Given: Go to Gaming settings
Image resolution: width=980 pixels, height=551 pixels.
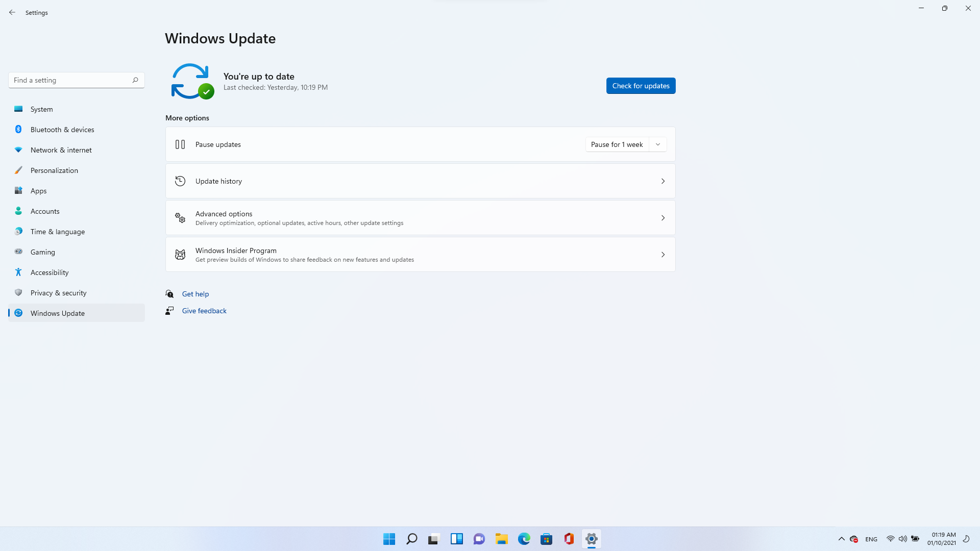Looking at the screenshot, I should tap(77, 252).
